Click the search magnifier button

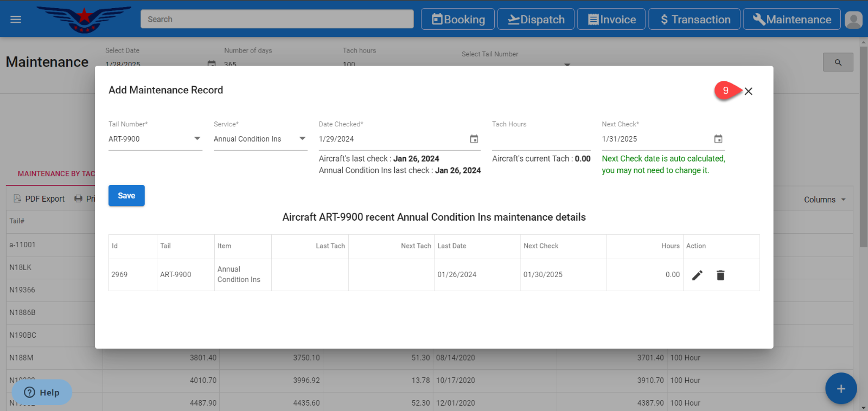(x=838, y=62)
